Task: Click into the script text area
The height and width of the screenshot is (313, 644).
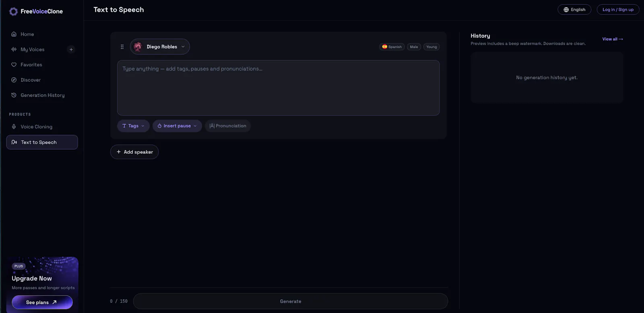Action: click(279, 88)
